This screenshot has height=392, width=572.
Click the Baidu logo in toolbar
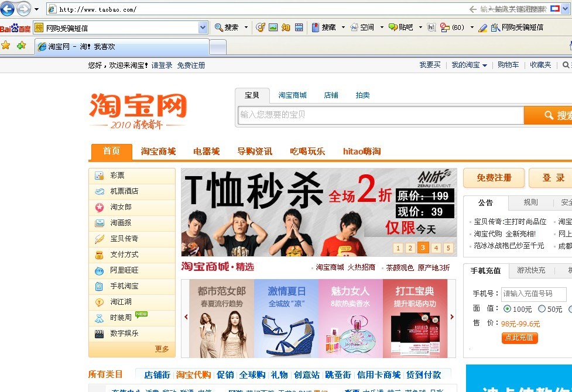(15, 27)
